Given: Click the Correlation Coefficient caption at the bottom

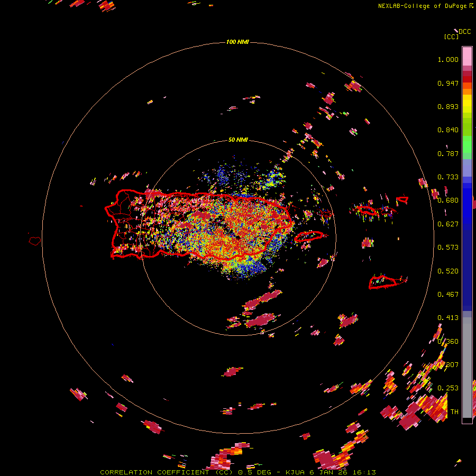Looking at the screenshot, I should 238,472.
